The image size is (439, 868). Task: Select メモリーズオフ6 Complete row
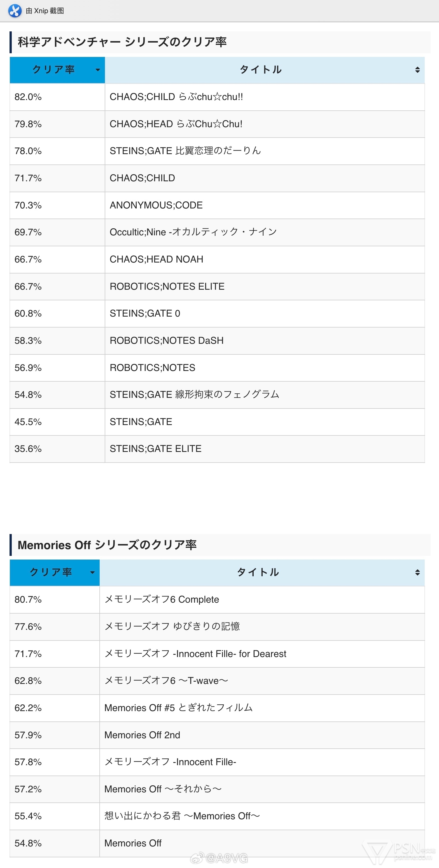217,599
